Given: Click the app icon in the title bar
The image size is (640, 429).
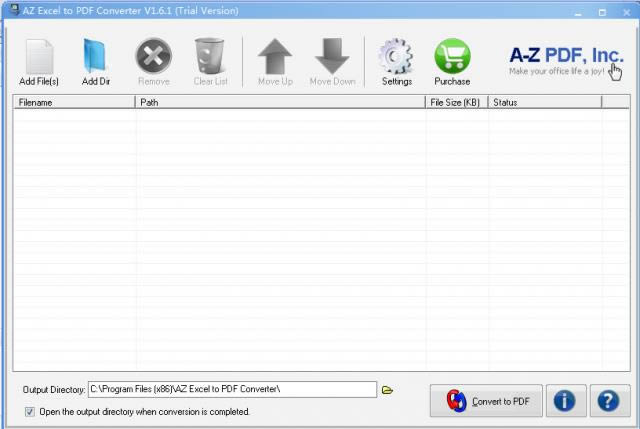Looking at the screenshot, I should coord(15,10).
